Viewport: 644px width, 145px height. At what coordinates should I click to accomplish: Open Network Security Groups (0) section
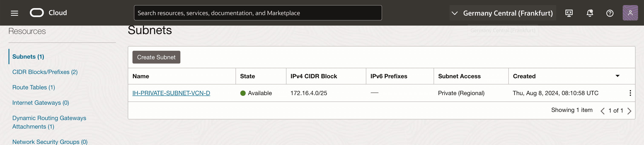pyautogui.click(x=50, y=142)
